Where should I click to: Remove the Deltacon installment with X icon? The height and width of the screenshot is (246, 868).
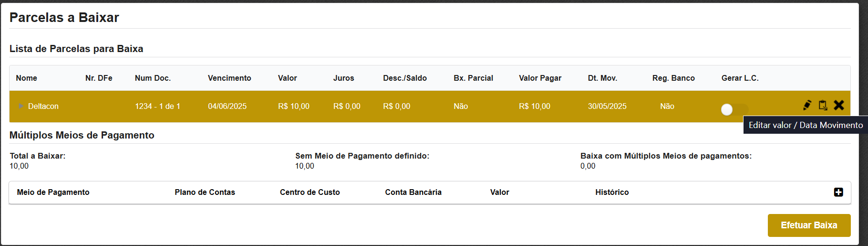[839, 105]
